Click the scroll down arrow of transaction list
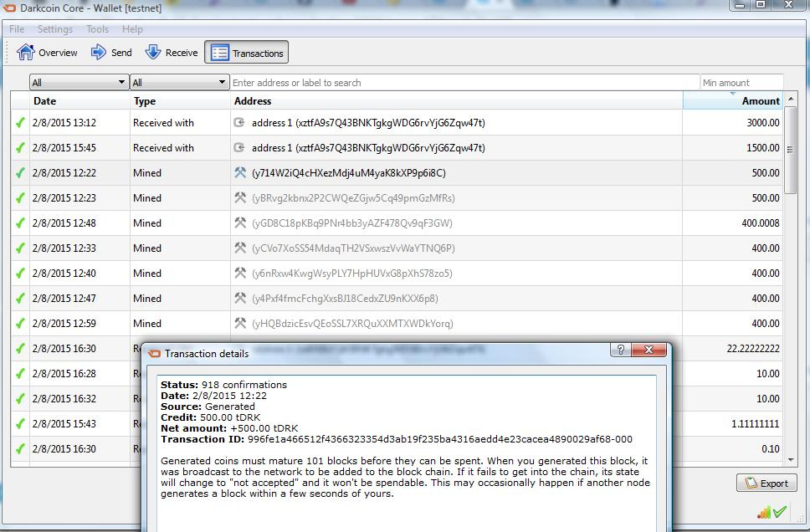Viewport: 810px width, 532px height. 791,460
